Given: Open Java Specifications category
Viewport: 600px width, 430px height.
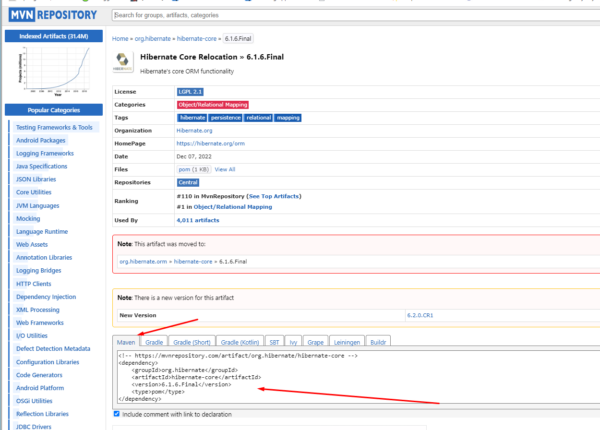Looking at the screenshot, I should click(41, 166).
